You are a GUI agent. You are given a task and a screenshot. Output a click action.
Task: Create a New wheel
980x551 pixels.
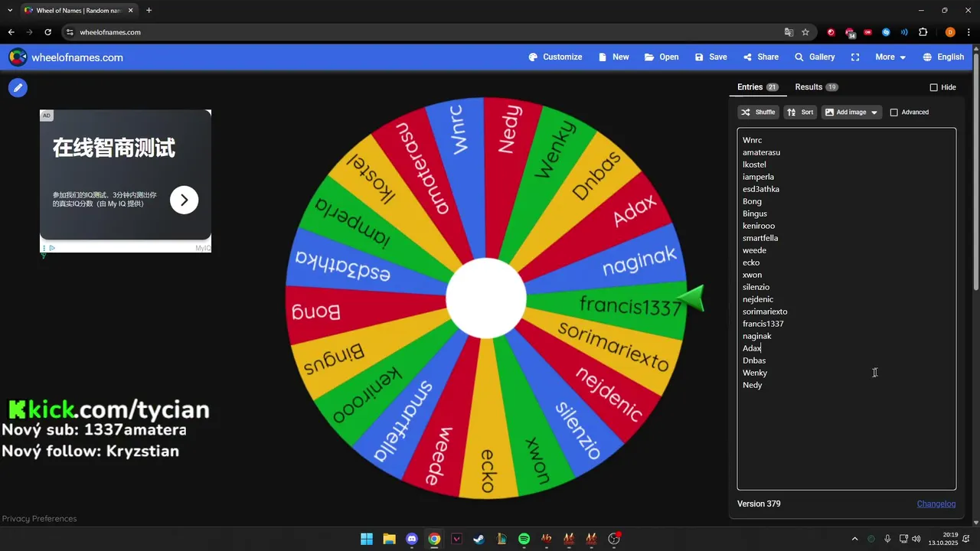coord(613,57)
